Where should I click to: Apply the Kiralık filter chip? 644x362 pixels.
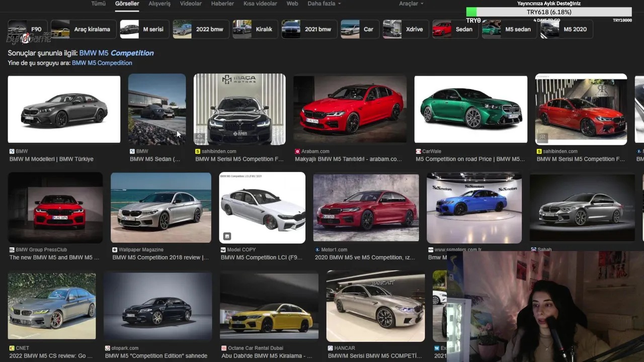[255, 29]
